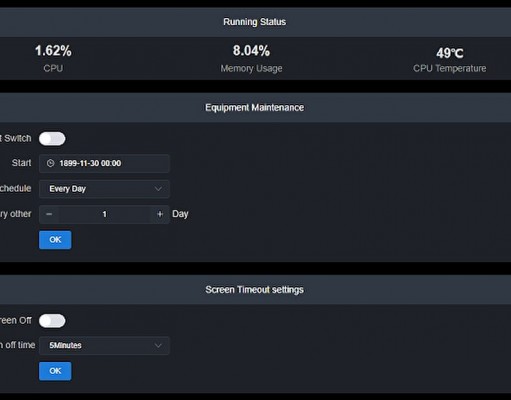Click the chevron arrow of 5Minutes dropdown
The width and height of the screenshot is (511, 400).
158,346
